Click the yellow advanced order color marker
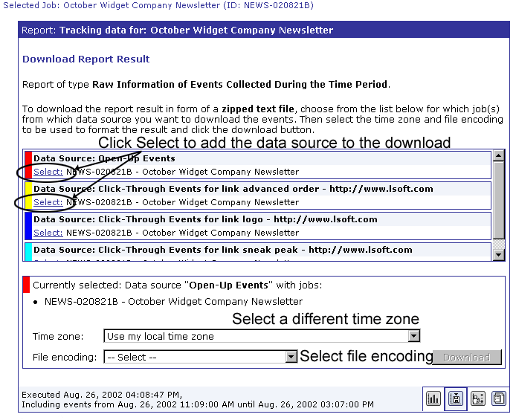 29,196
